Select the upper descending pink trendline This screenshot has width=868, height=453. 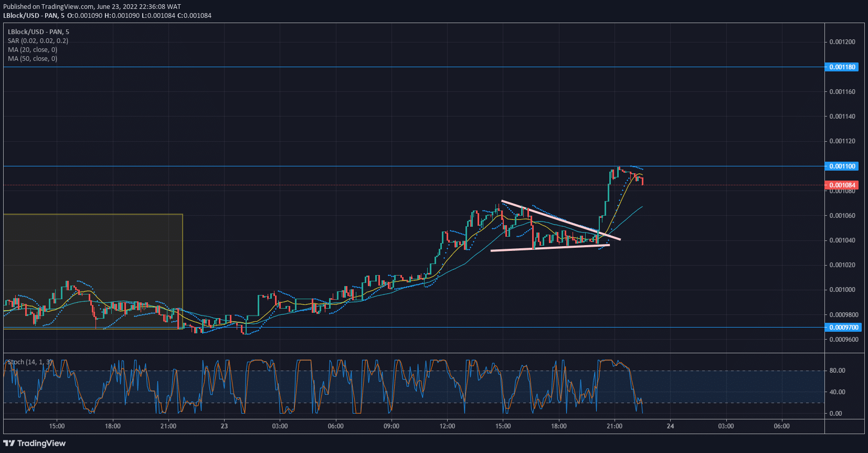tap(561, 220)
